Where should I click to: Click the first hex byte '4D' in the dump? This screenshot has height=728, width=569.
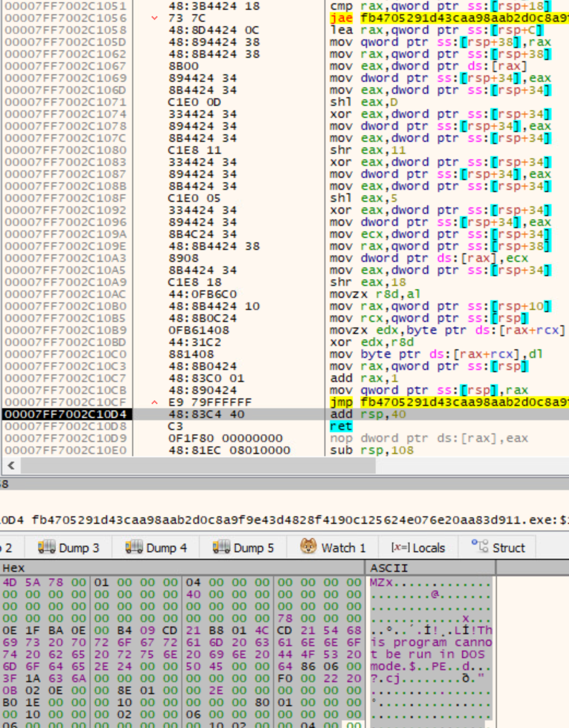10,582
